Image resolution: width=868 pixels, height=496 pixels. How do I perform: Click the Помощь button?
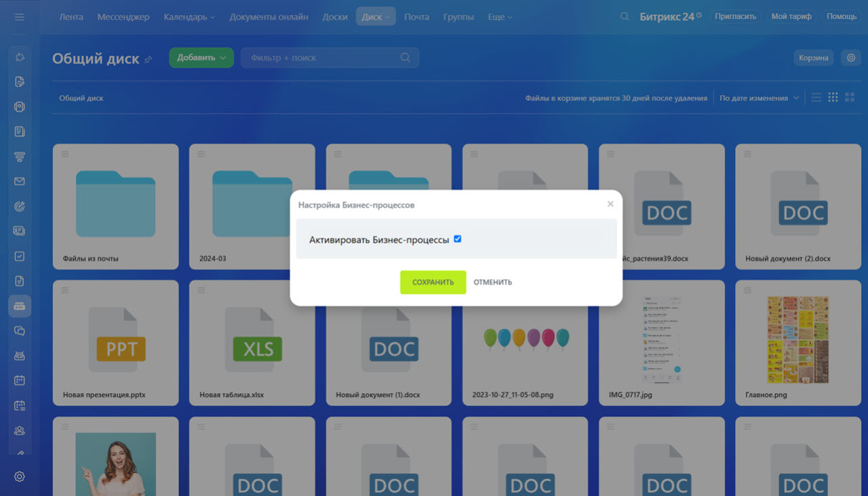point(842,16)
